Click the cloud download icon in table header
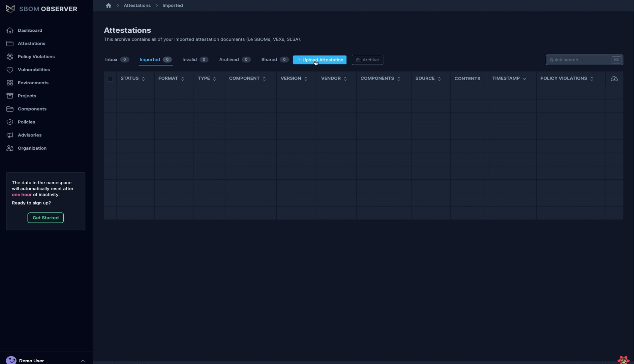The image size is (634, 364). pos(614,79)
